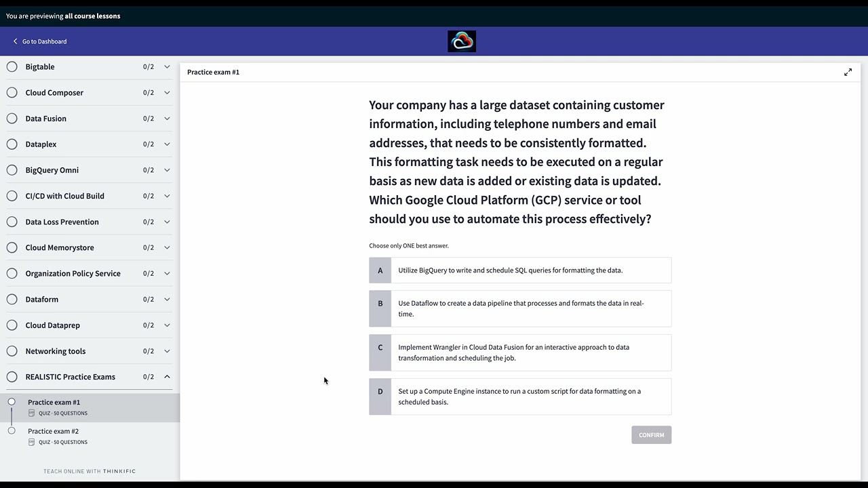Expand the Cloud Composer chapter
The width and height of the screenshot is (868, 488).
click(x=167, y=93)
